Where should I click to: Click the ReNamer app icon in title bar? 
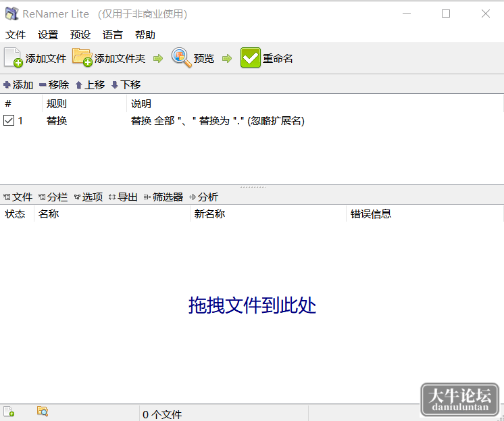11,14
